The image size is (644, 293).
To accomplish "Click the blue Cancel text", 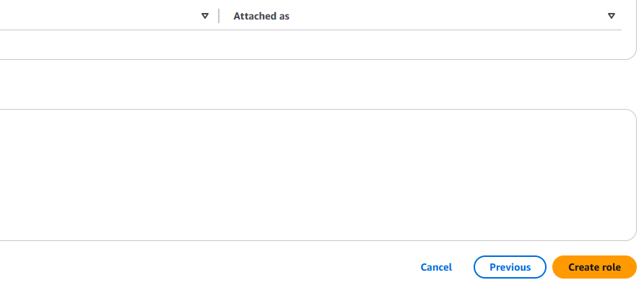I will [436, 267].
